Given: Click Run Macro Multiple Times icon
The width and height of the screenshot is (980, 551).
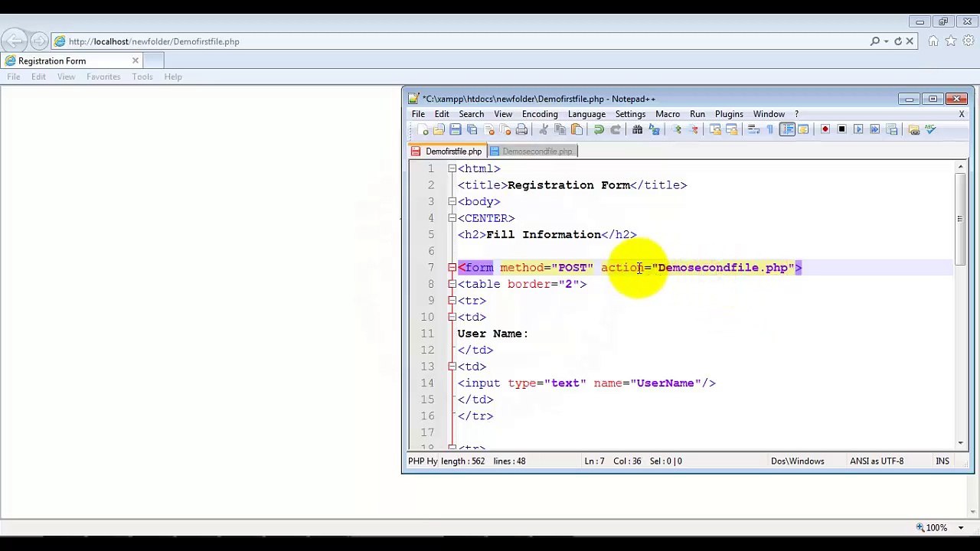Looking at the screenshot, I should pos(874,130).
